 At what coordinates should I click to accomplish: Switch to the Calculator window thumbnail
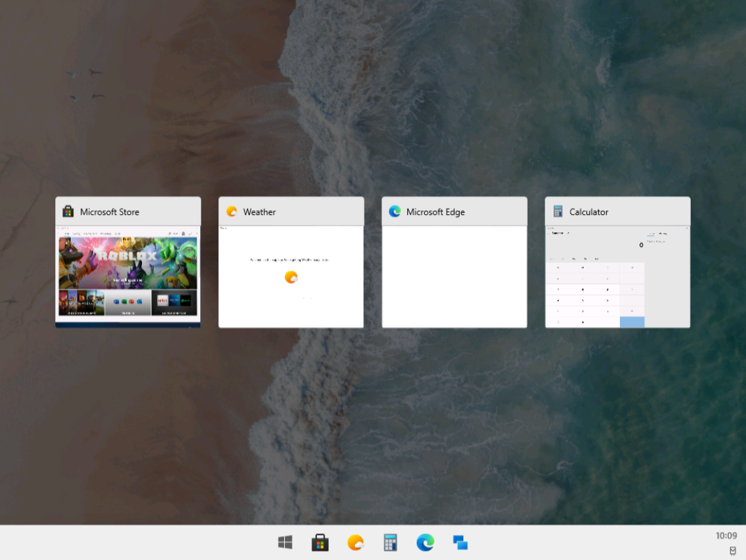[x=617, y=277]
